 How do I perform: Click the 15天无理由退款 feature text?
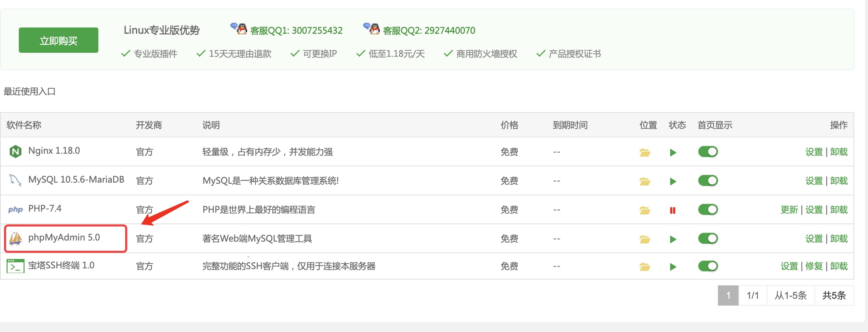click(x=240, y=54)
